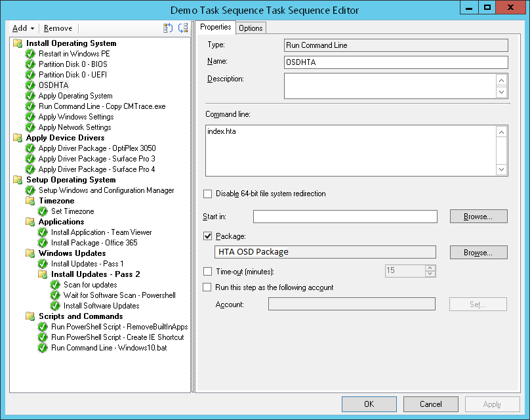Click the green check icon next to Set Timezone
The image size is (530, 420).
(x=43, y=211)
